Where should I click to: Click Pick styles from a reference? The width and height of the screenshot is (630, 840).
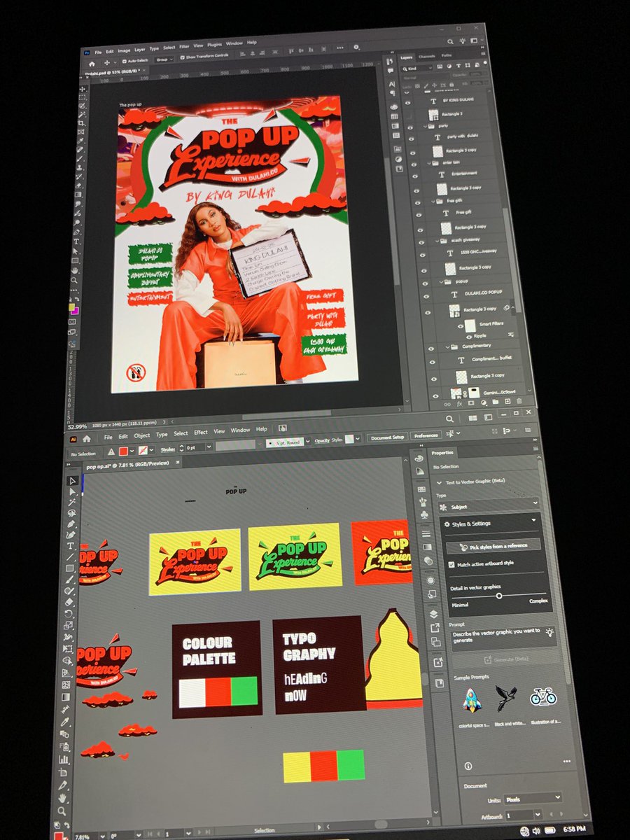click(494, 545)
